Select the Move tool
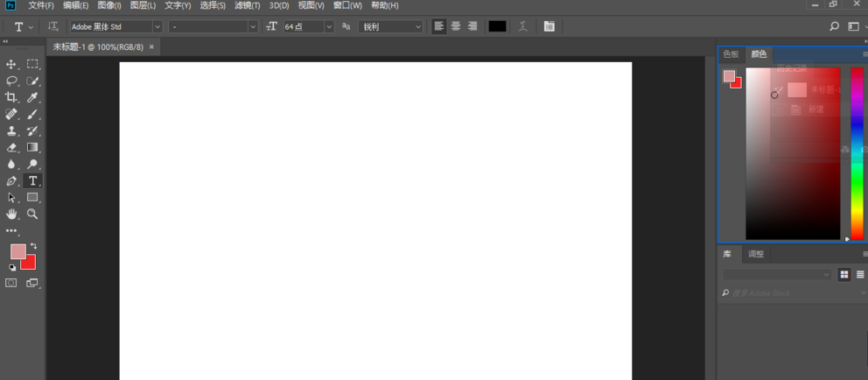The width and height of the screenshot is (868, 380). click(11, 64)
